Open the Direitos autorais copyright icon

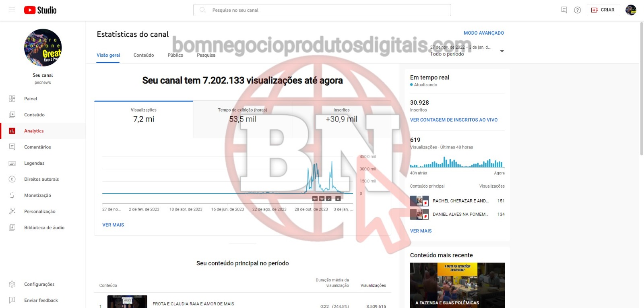click(x=12, y=179)
